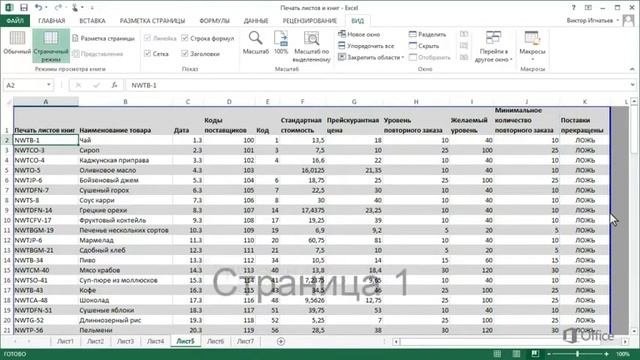The height and width of the screenshot is (360, 640).
Task: Click Скрыть window button
Action: pos(424,46)
